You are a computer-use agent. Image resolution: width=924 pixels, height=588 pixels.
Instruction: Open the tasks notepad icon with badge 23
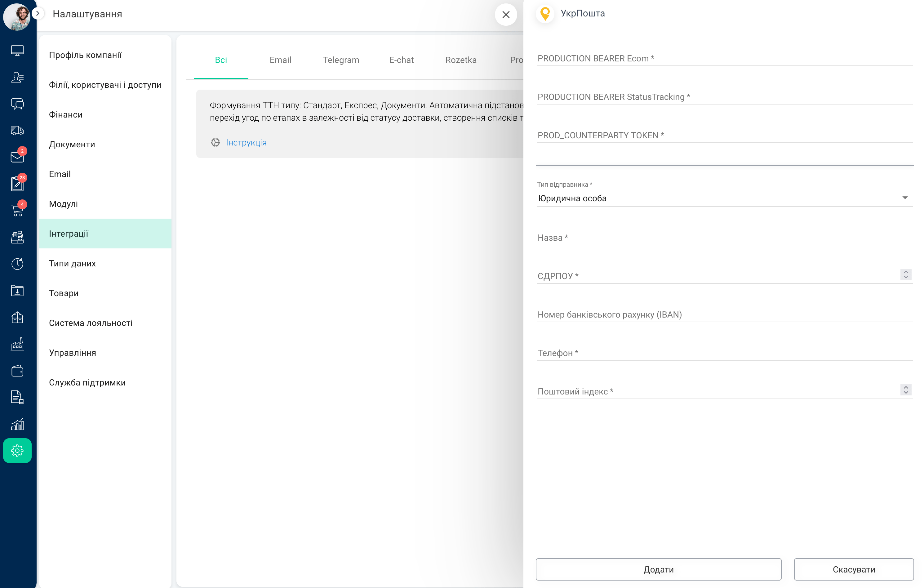(x=17, y=184)
